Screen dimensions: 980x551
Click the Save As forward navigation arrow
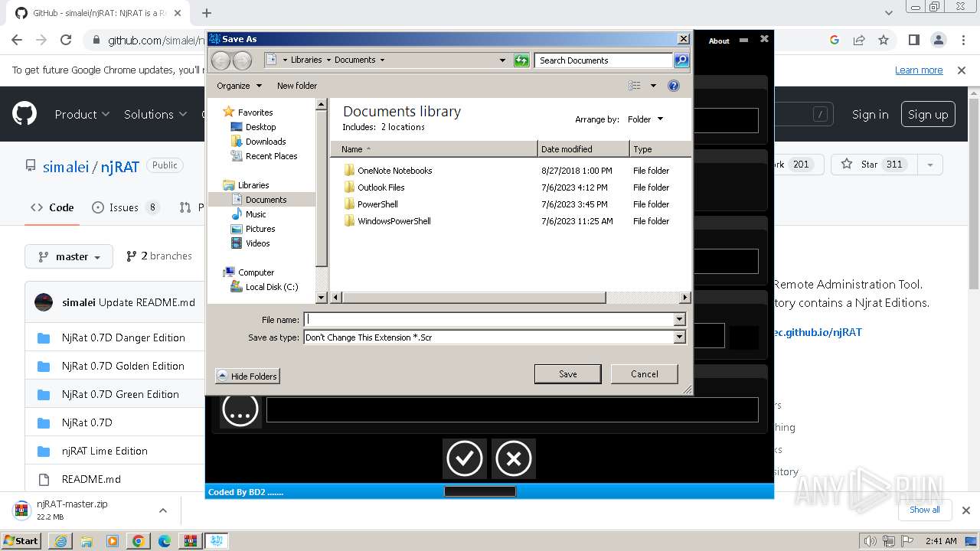[x=242, y=60]
